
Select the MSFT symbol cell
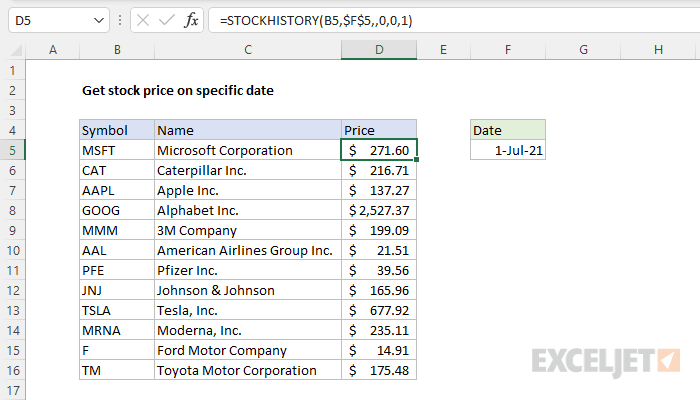[117, 150]
